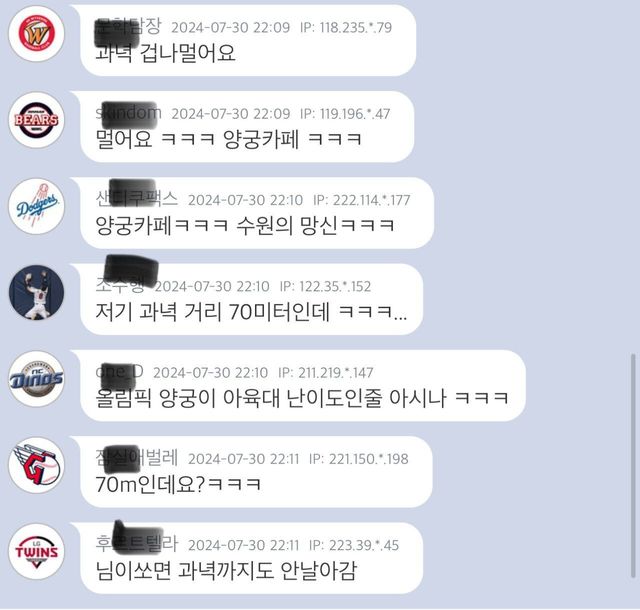The width and height of the screenshot is (640, 610).
Task: Open the nickname on the Dodgers comment
Action: 137,199
